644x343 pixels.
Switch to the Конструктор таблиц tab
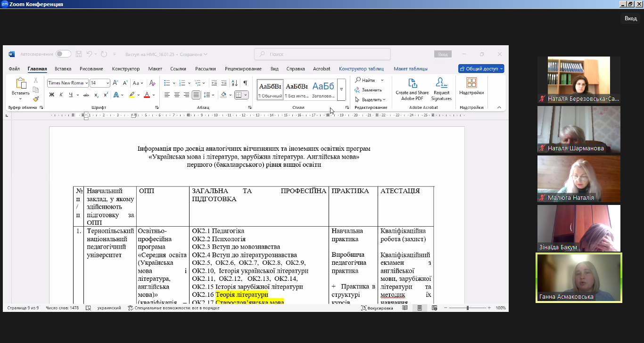(x=361, y=69)
